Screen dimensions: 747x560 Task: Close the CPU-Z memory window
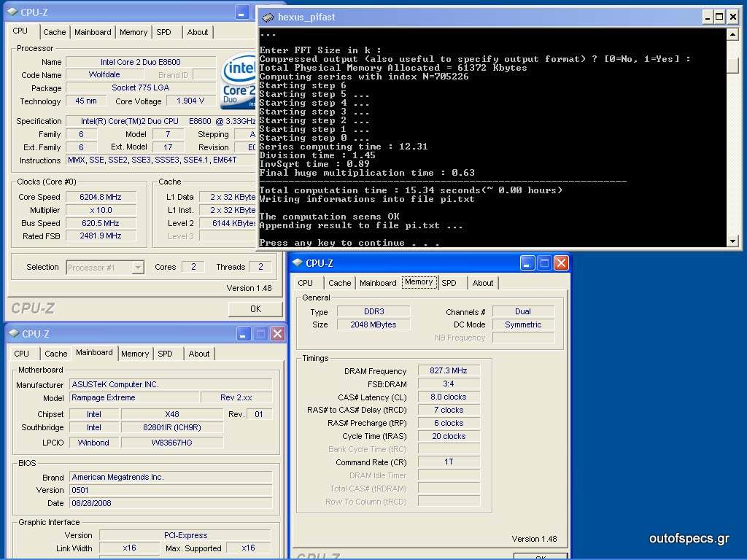pos(561,262)
